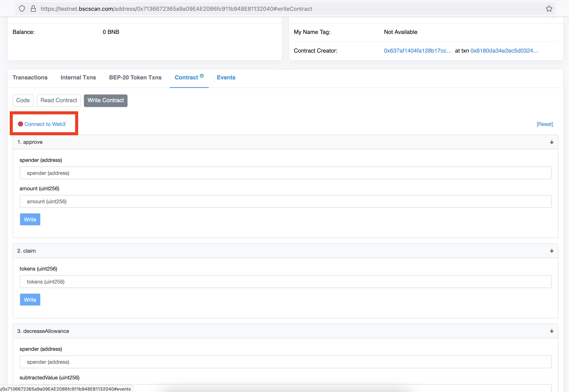Click the 3. decreaseAllowance section header
Screen dimensions: 569x392
285,331
